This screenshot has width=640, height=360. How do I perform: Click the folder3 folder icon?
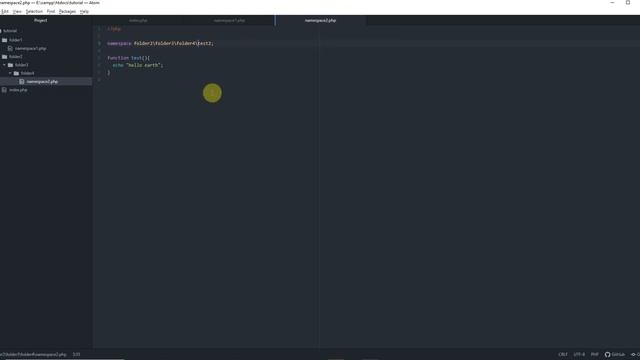(x=10, y=65)
